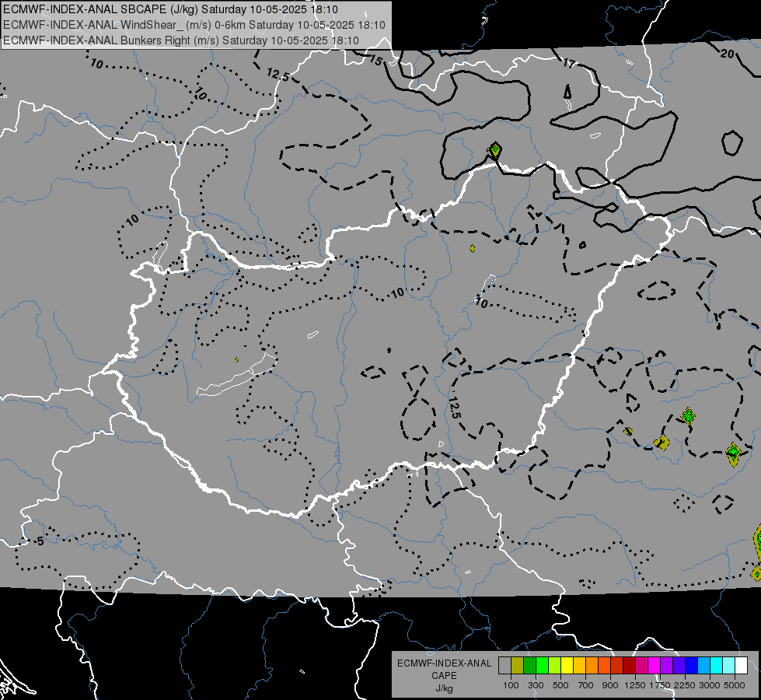Viewport: 761px width, 700px height.
Task: Select the olive swatch in CAPE legend
Action: tap(518, 665)
